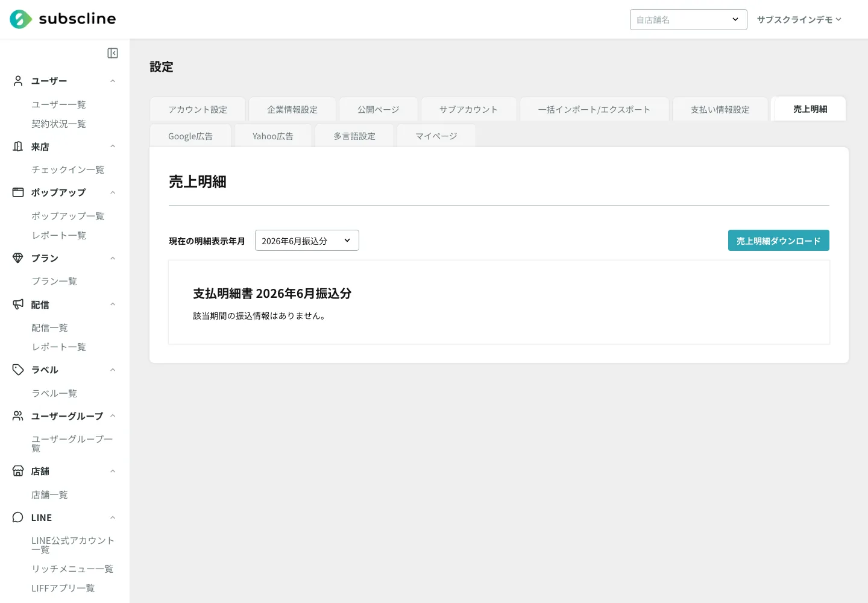Viewport: 868px width, 603px height.
Task: Open チェックイン一覧 in the sidebar
Action: coord(68,169)
